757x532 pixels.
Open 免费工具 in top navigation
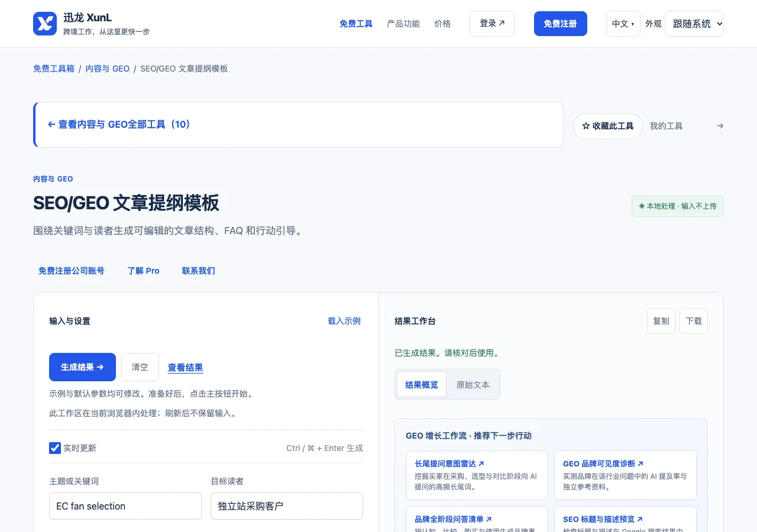356,24
